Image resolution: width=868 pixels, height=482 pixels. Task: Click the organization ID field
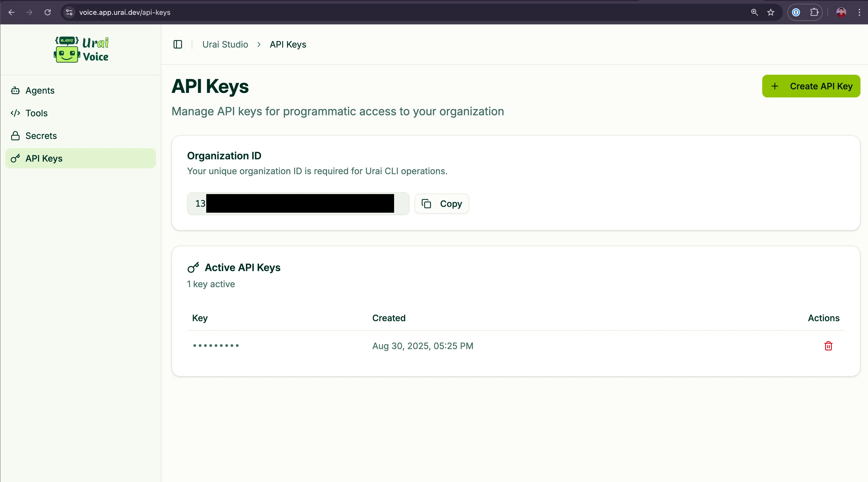(x=298, y=203)
